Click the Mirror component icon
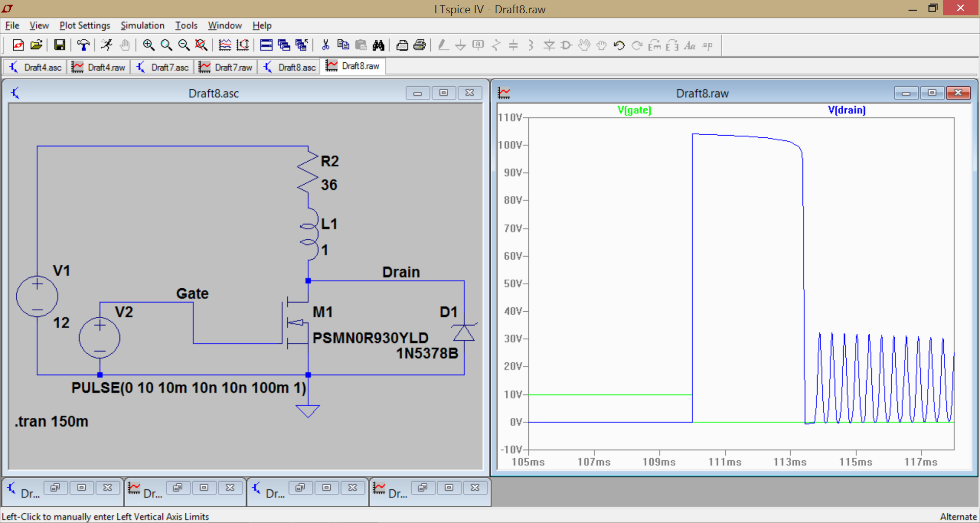 tap(672, 45)
